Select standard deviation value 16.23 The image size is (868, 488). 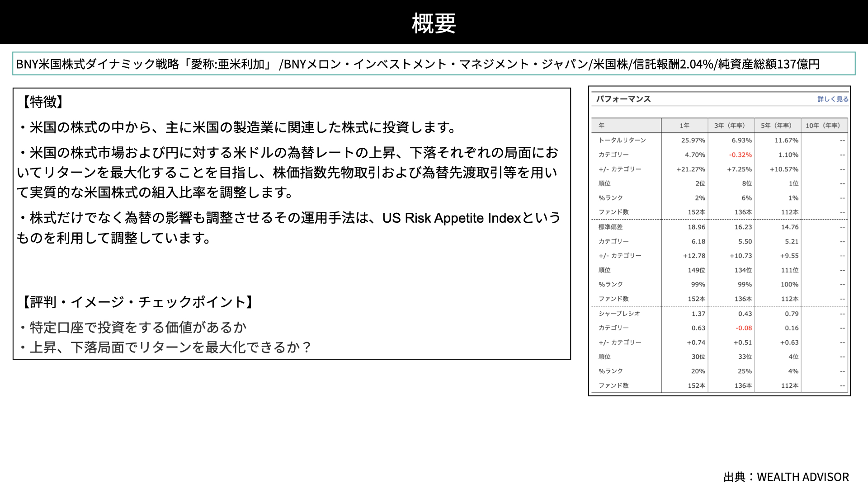click(x=743, y=227)
